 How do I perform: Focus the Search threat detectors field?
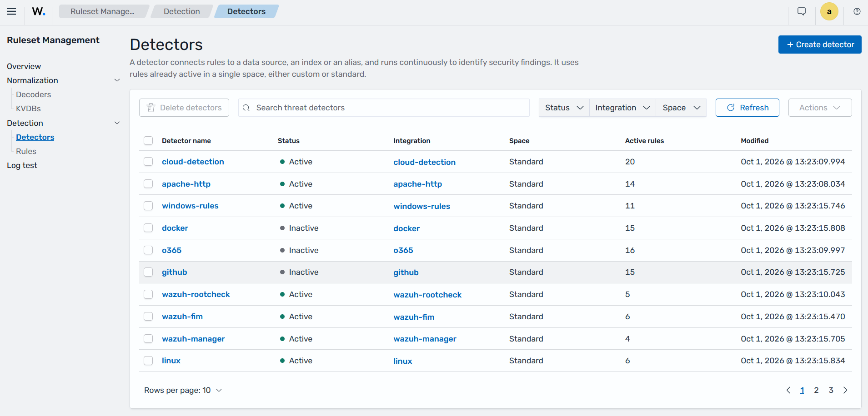click(384, 108)
